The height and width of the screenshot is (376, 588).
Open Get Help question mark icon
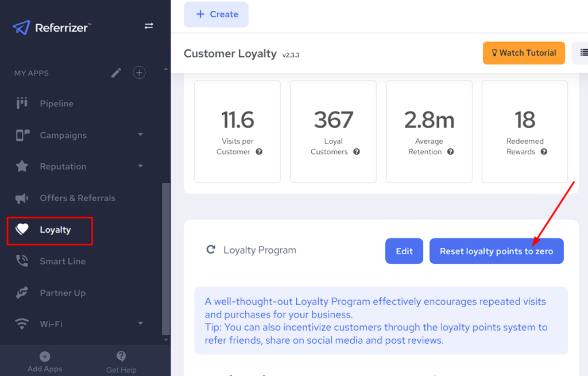coord(121,356)
